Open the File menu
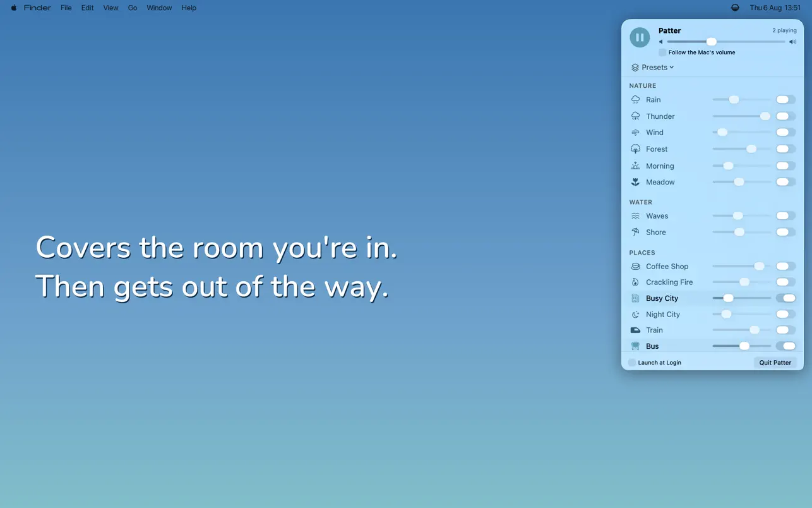The image size is (812, 508). [x=66, y=8]
